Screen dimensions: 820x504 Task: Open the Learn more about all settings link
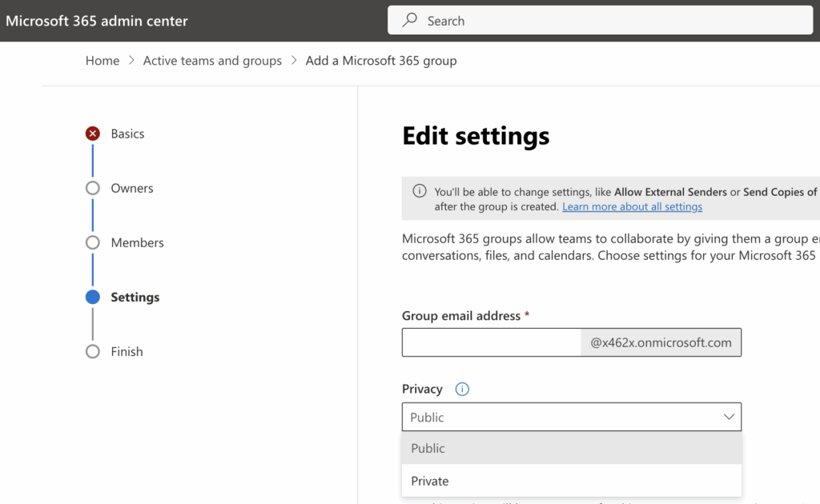(x=632, y=206)
